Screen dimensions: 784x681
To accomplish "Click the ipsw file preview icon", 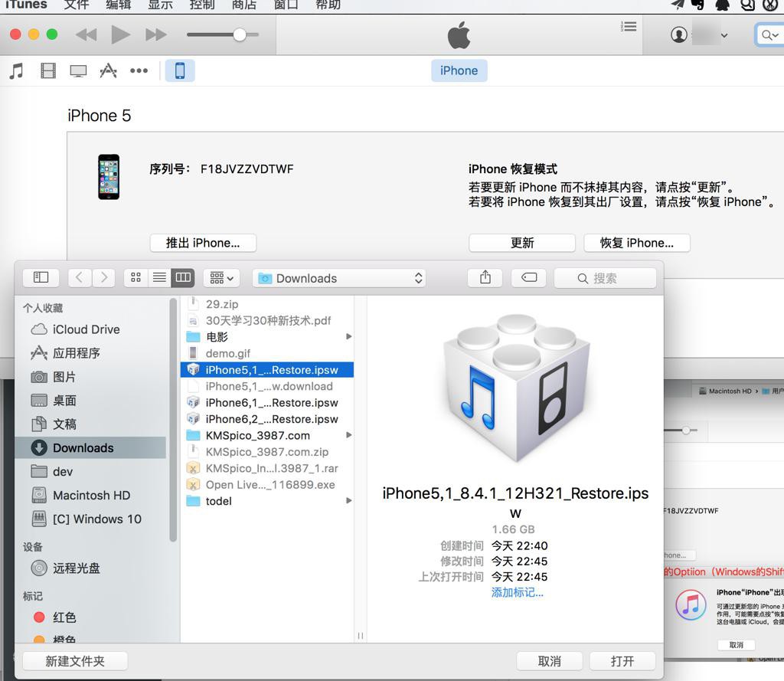I will (x=517, y=388).
